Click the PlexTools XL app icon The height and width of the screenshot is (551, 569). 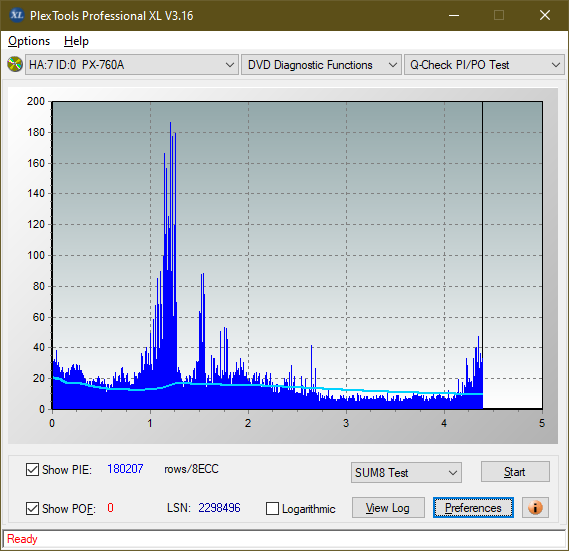click(17, 15)
